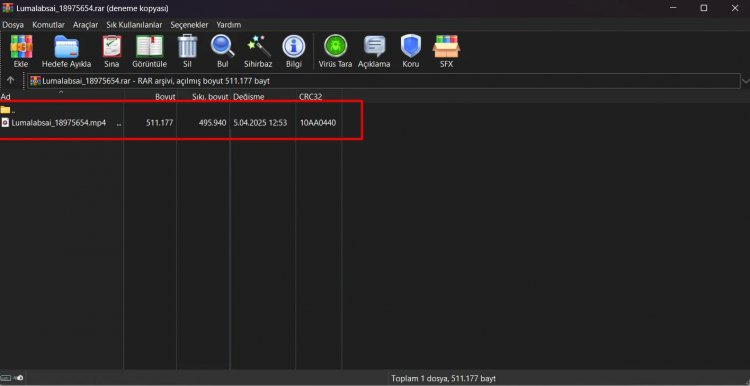This screenshot has width=750, height=386.
Task: Start the Virüs Tara scan
Action: pyautogui.click(x=336, y=51)
